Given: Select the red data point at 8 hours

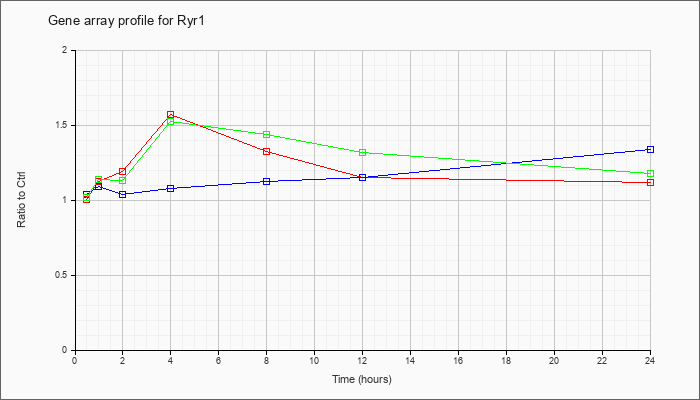Looking at the screenshot, I should pyautogui.click(x=267, y=152).
